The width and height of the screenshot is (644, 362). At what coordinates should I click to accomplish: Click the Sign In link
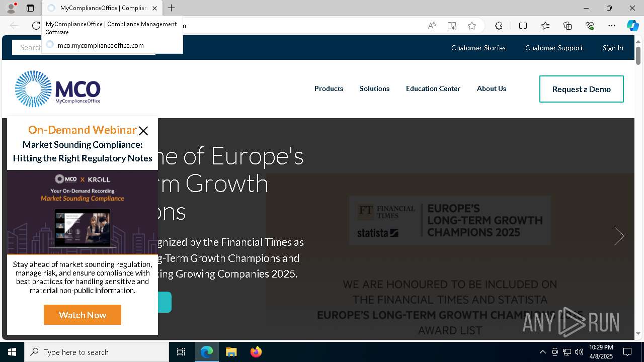613,48
